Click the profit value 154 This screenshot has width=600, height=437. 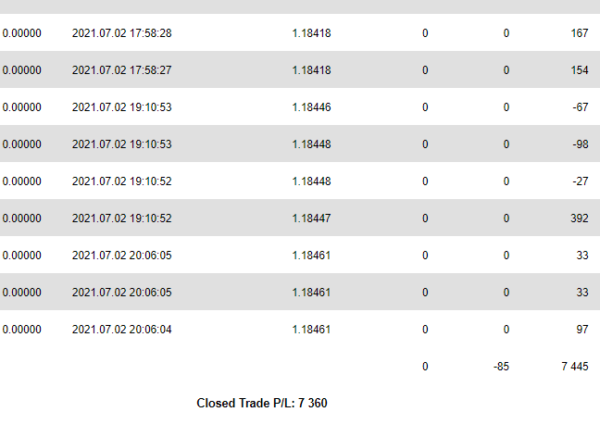[x=579, y=70]
